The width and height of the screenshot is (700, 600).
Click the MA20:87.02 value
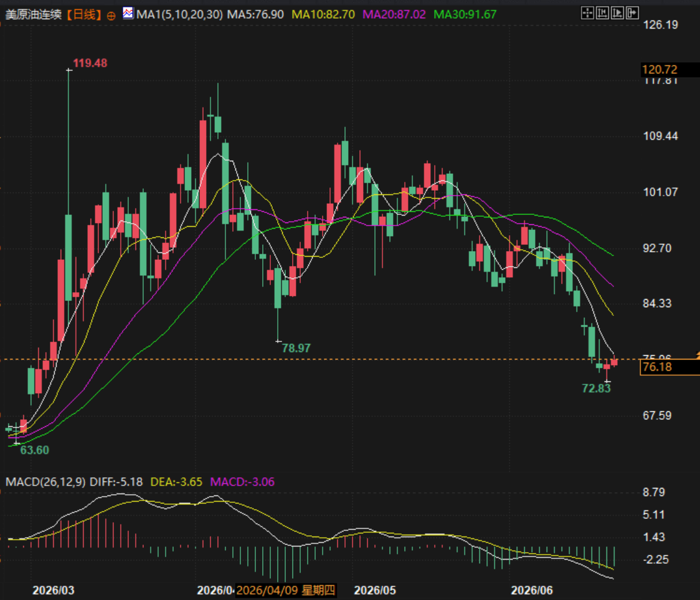pyautogui.click(x=394, y=15)
